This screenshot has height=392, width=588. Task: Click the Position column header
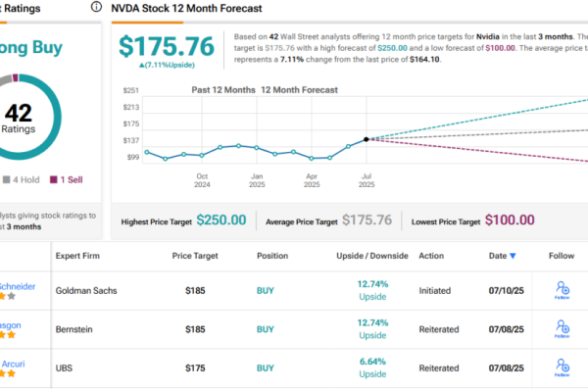[x=272, y=256]
